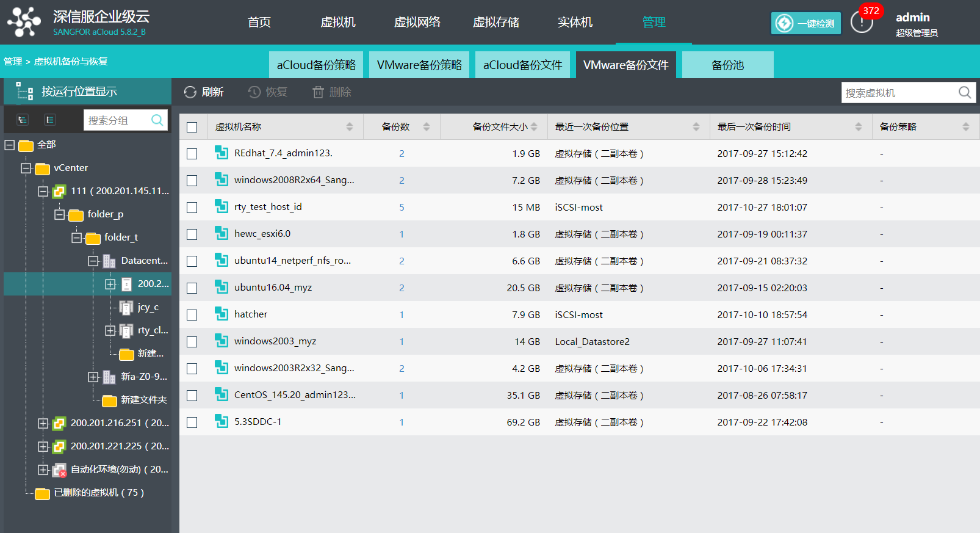Click the Sangfor aCloud logo icon
This screenshot has height=533, width=980.
tap(24, 22)
